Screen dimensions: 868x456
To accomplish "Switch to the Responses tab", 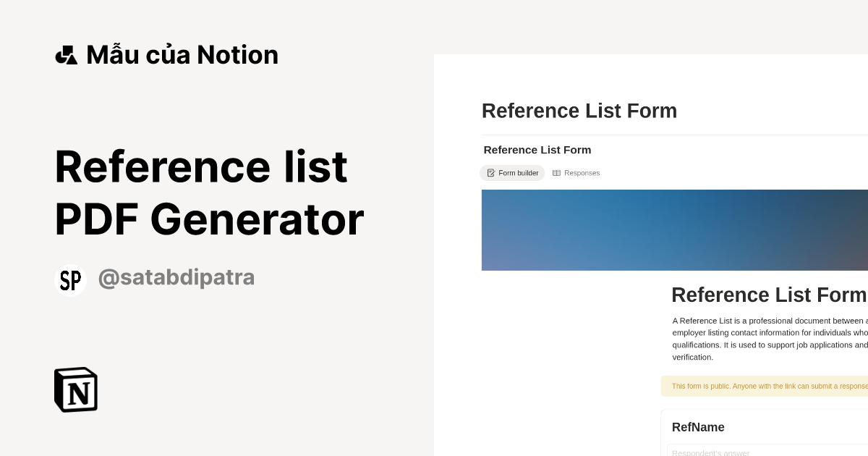I will (576, 173).
